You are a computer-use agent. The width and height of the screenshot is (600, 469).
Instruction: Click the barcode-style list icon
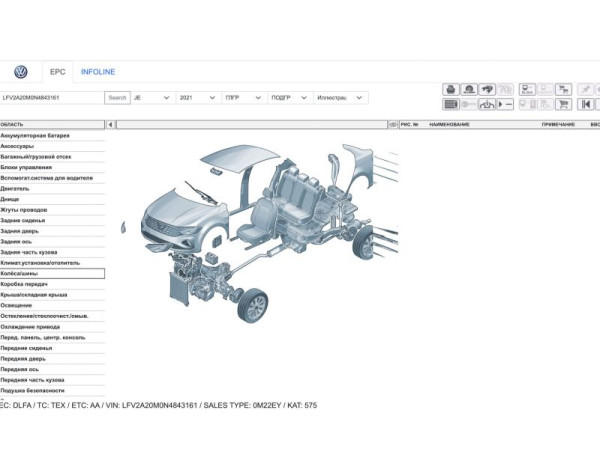point(451,104)
